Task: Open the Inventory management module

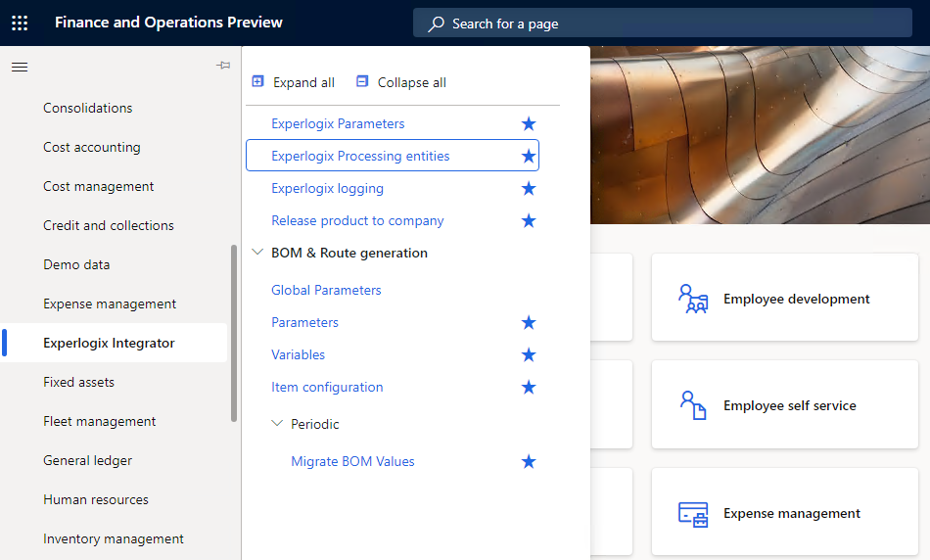Action: (114, 538)
